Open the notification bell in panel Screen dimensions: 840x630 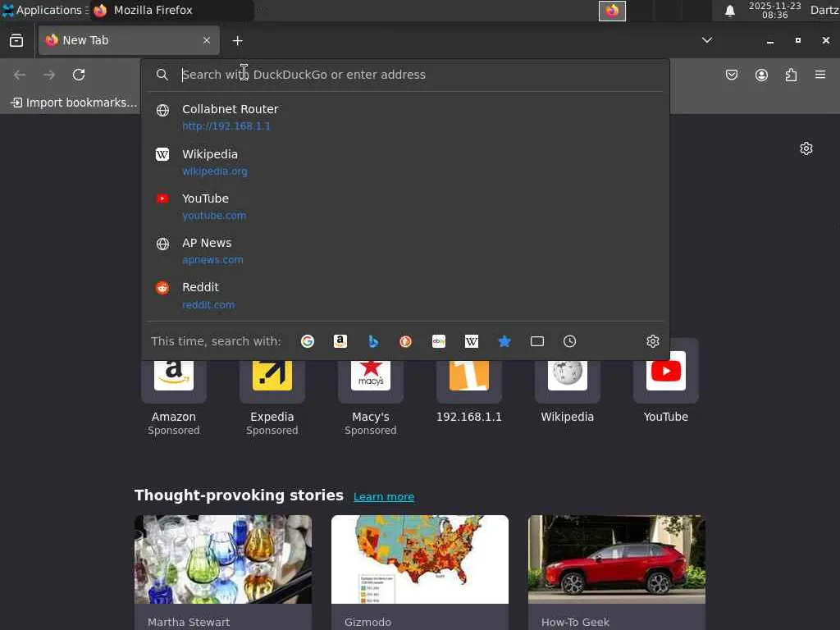coord(729,11)
